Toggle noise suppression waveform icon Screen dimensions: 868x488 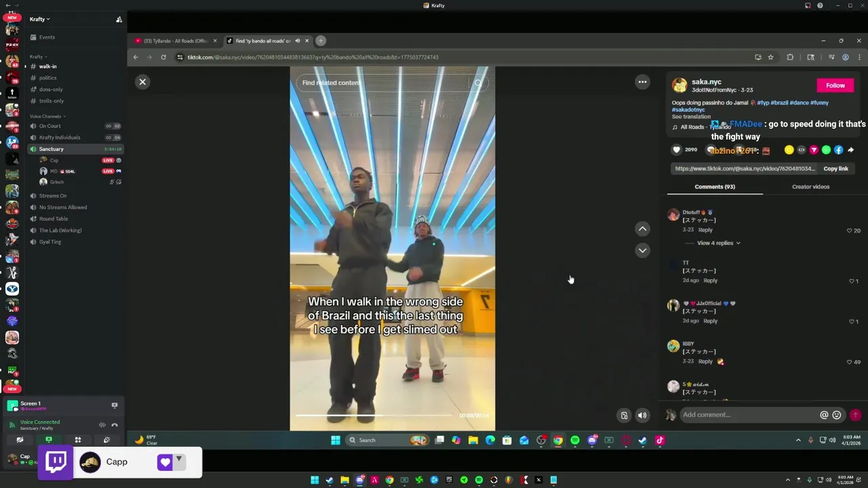(x=102, y=425)
